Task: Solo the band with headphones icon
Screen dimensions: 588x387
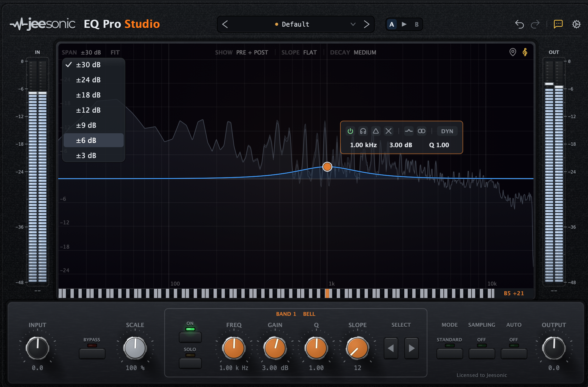Action: [363, 131]
